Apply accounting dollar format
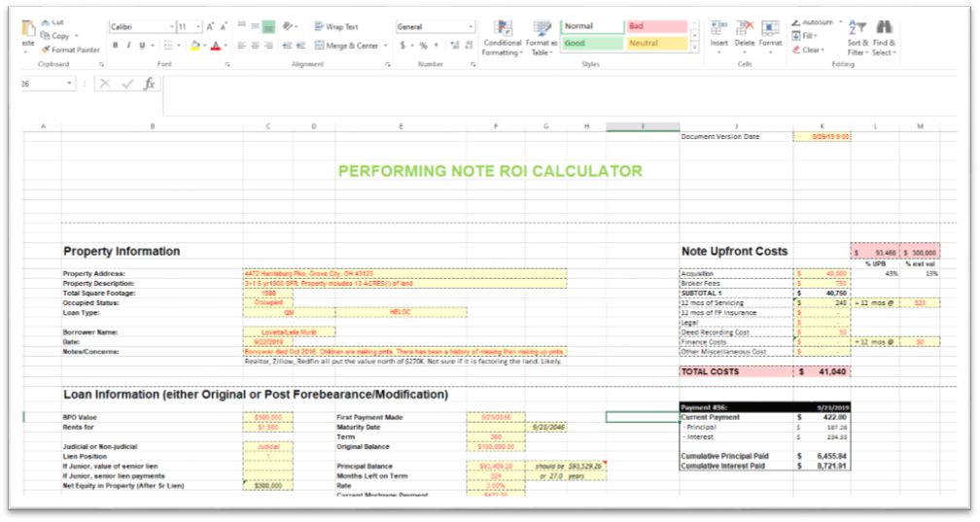 point(403,45)
